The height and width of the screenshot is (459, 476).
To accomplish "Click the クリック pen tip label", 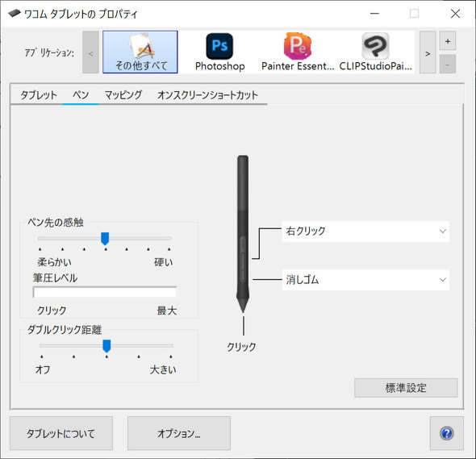I will [x=242, y=347].
